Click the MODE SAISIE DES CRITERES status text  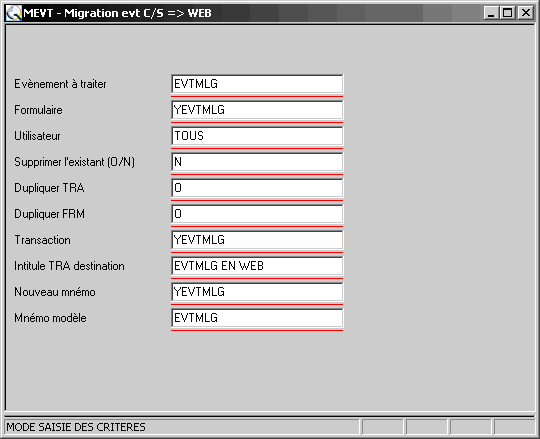[76, 427]
